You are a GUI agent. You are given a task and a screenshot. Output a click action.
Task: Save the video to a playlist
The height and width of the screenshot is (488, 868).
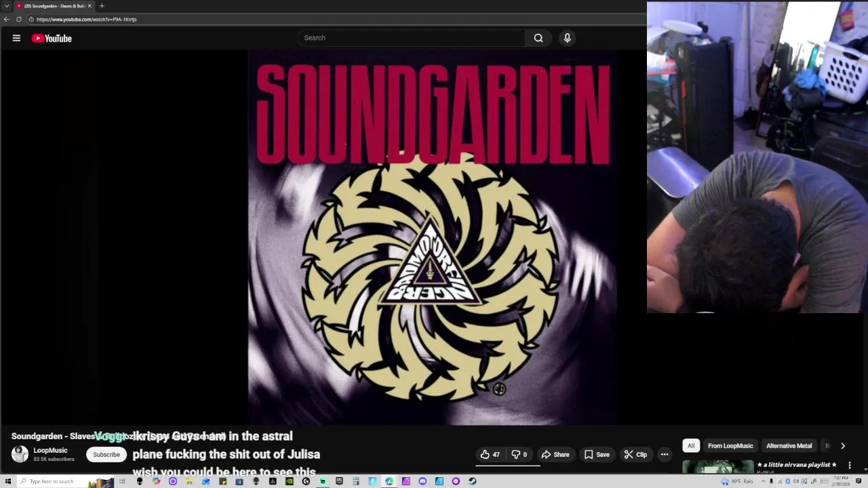click(x=597, y=455)
